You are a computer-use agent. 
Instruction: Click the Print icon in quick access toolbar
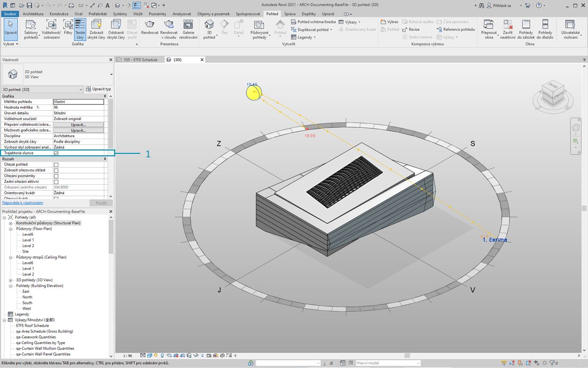[72, 5]
